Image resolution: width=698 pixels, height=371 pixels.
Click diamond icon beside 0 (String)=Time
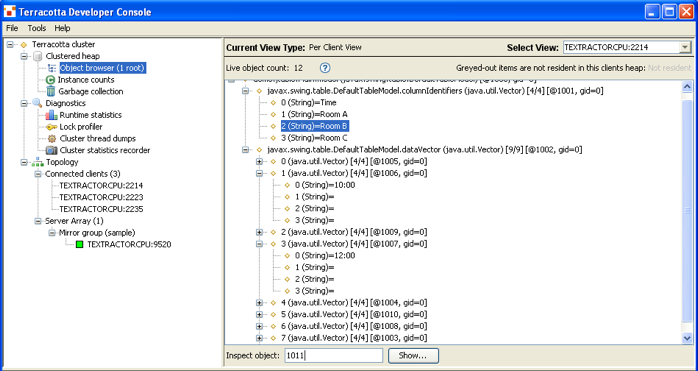point(274,103)
